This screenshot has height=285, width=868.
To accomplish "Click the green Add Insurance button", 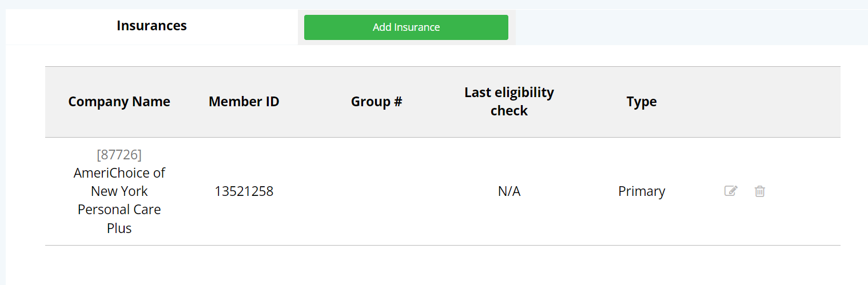I will (x=406, y=27).
